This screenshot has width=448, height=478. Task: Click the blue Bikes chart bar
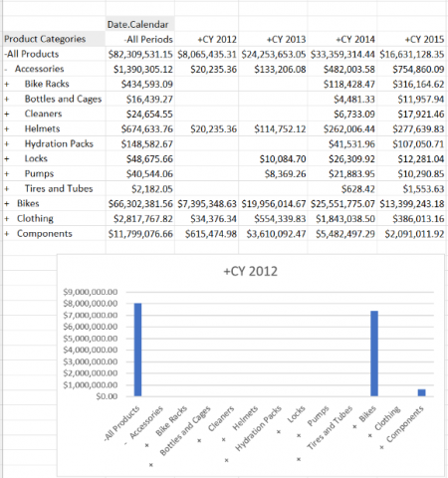point(374,354)
